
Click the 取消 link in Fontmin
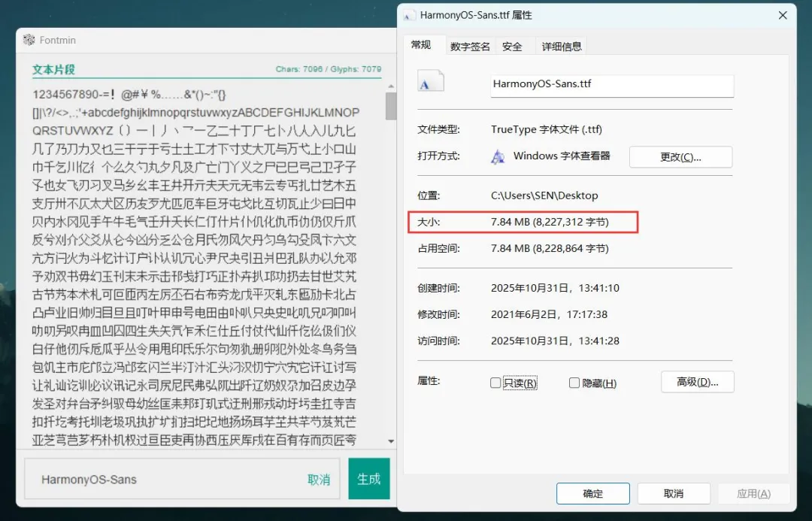319,480
